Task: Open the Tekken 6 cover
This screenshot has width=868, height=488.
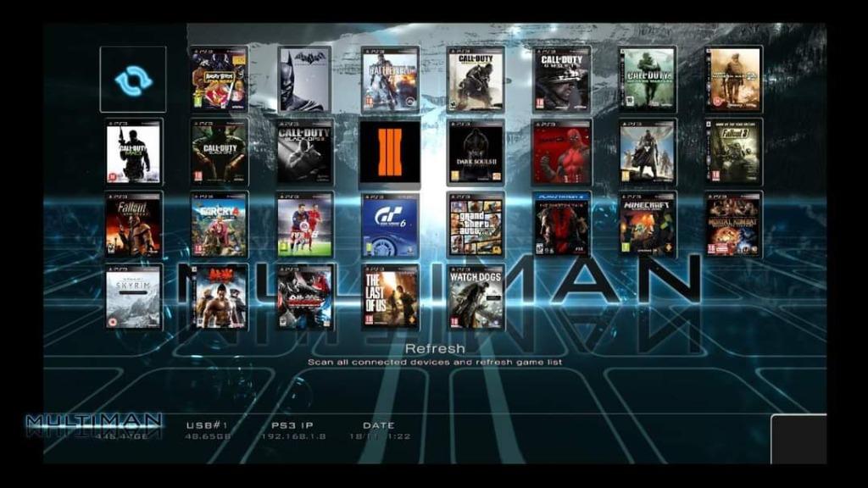Action: tap(220, 297)
